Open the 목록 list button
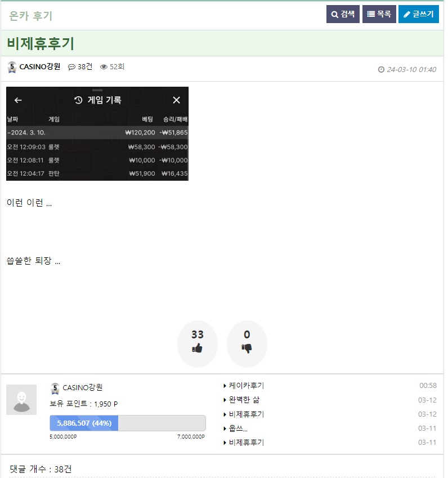 coord(379,14)
